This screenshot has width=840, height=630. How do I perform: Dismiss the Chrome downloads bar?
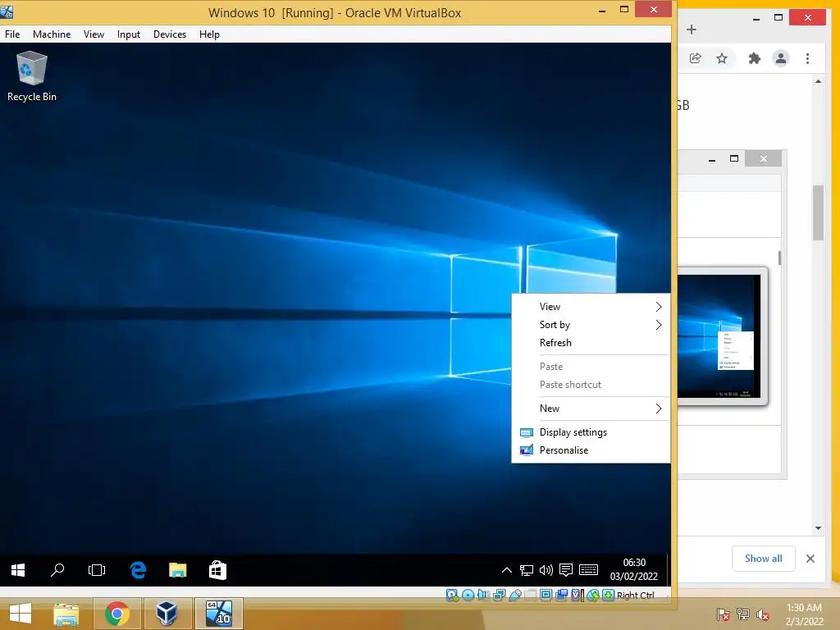[810, 559]
